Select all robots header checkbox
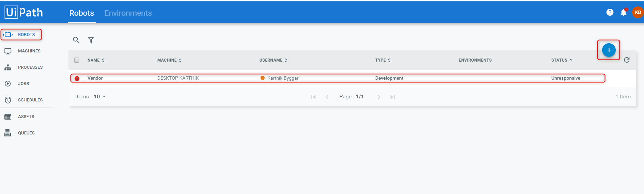The image size is (644, 194). click(x=77, y=60)
